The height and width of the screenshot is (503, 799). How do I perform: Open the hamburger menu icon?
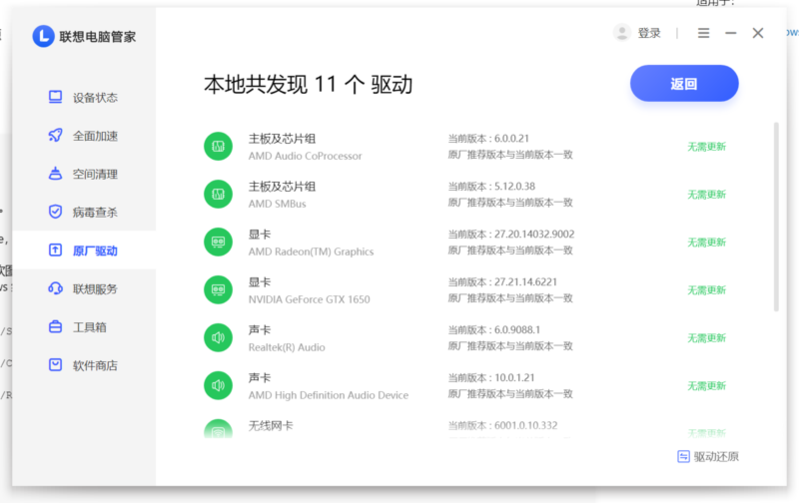(703, 33)
